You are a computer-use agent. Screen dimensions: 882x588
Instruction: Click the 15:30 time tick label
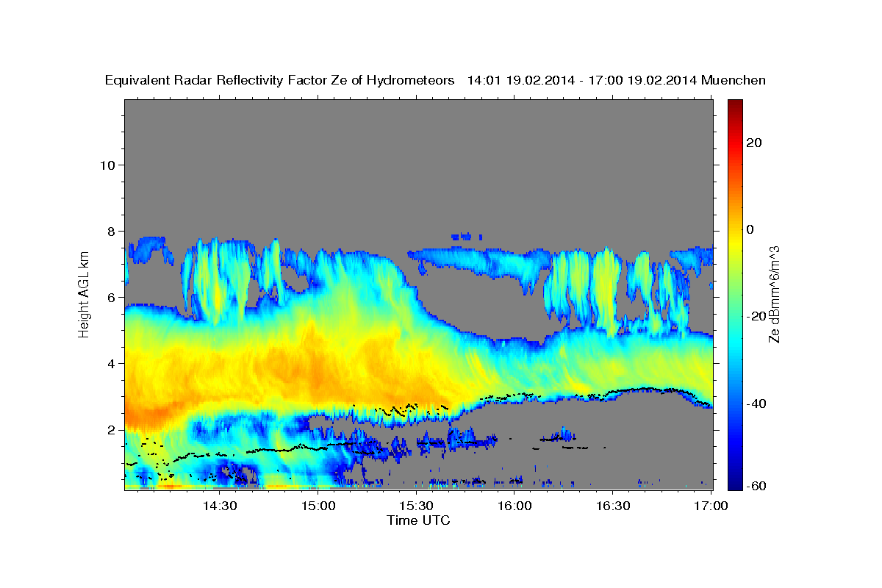coord(416,506)
